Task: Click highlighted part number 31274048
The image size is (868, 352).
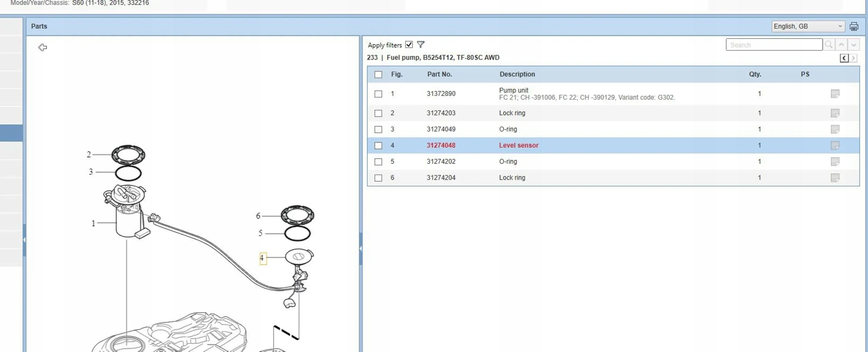Action: click(441, 145)
